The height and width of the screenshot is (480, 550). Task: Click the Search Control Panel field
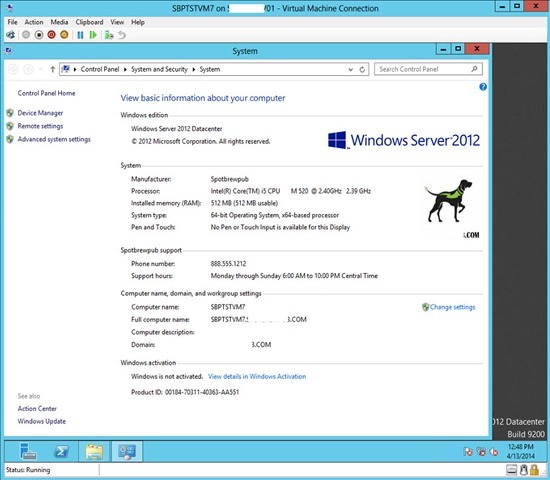pyautogui.click(x=428, y=69)
